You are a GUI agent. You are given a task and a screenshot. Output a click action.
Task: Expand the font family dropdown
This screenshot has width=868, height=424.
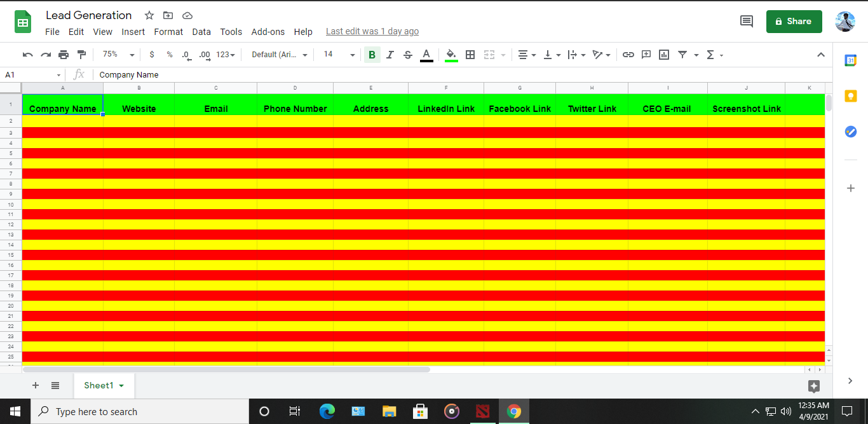280,55
